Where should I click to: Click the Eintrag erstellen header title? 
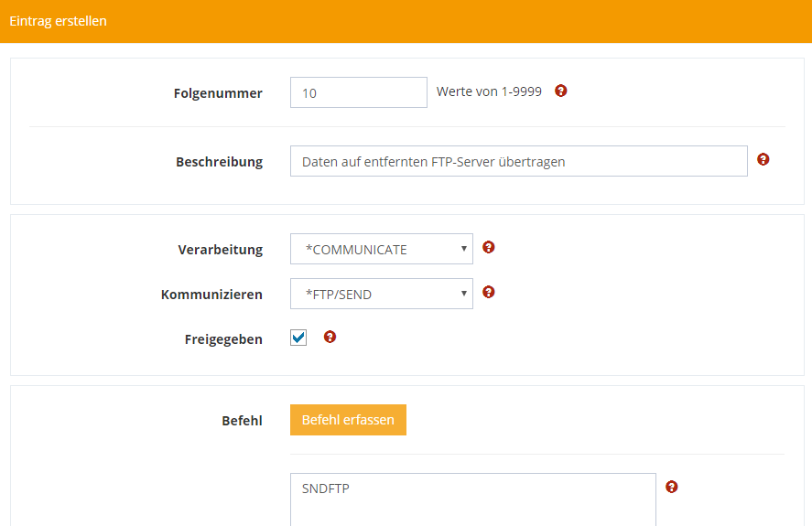click(x=58, y=20)
